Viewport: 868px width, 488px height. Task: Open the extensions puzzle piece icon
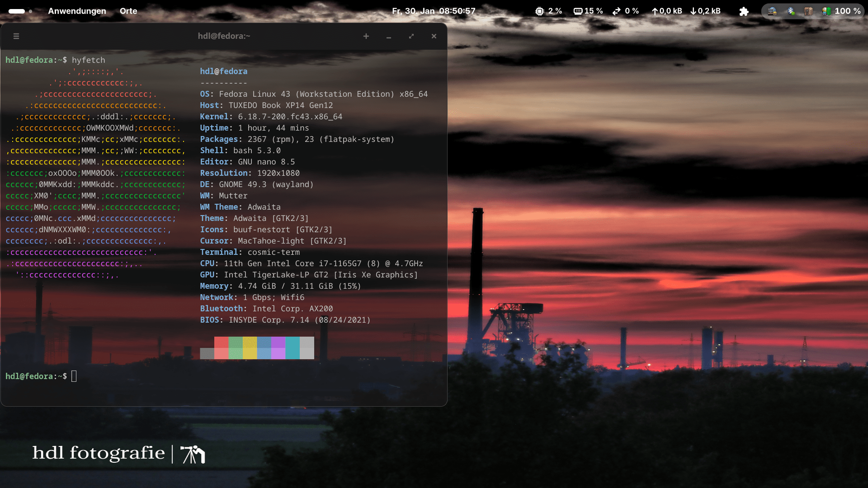coord(744,11)
